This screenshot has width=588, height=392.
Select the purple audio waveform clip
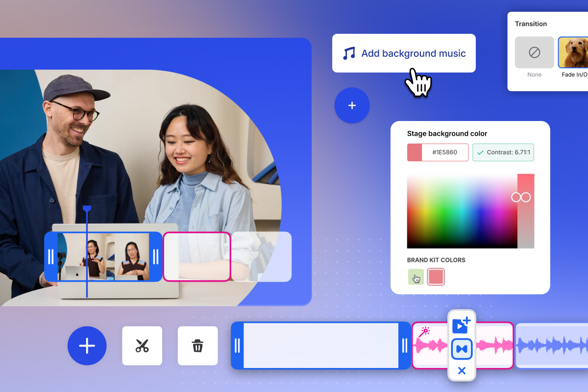click(x=552, y=345)
